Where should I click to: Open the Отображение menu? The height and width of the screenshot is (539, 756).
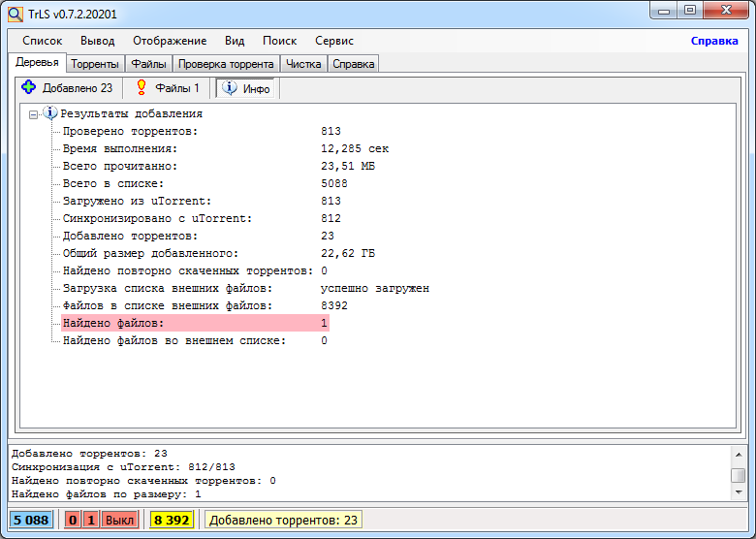pos(170,41)
